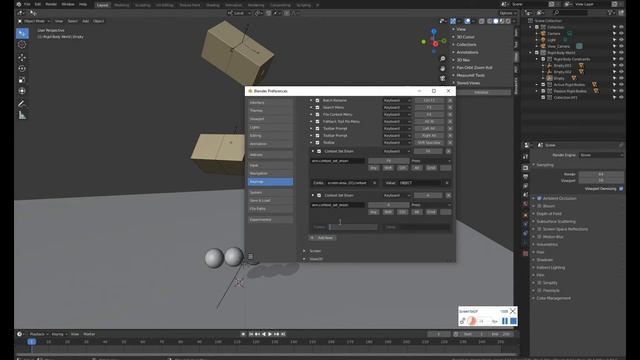Remove the Batch Rename keymap entry
The image size is (640, 360).
point(450,100)
